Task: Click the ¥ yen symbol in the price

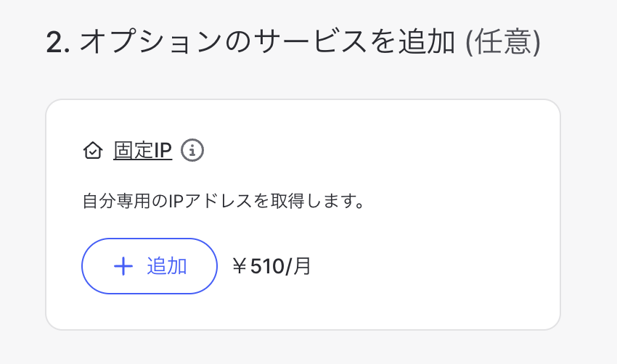Action: point(240,266)
